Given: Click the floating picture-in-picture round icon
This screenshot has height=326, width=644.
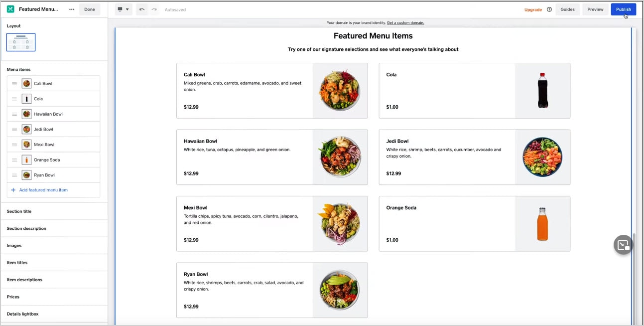Looking at the screenshot, I should [623, 245].
